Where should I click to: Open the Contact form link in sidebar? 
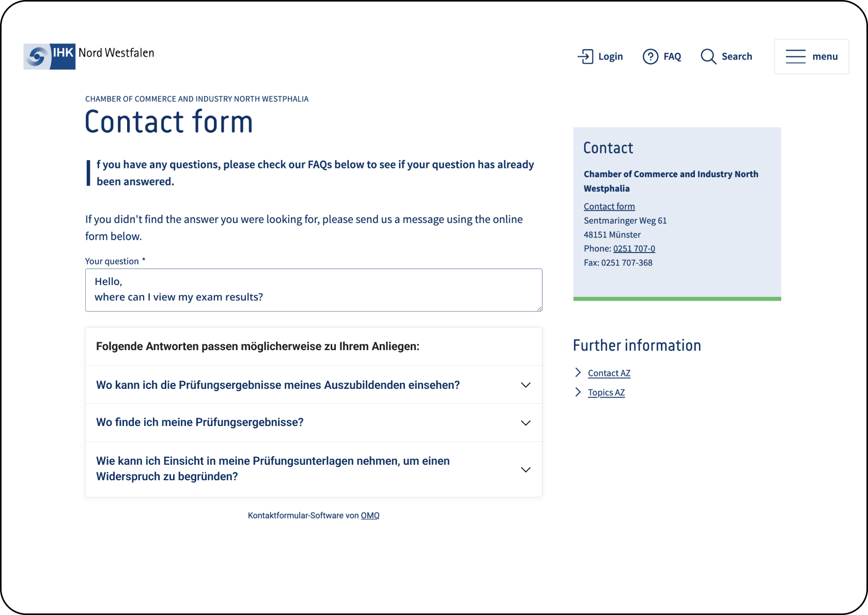coord(609,206)
